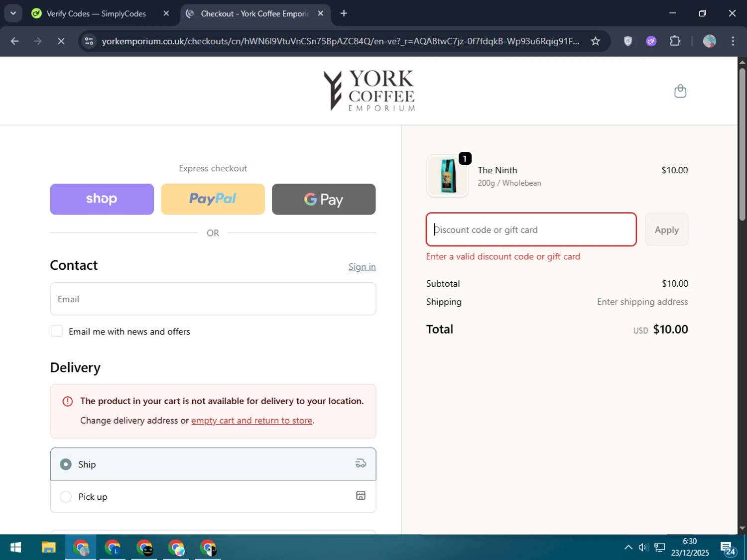
Task: Select the Pick up delivery option
Action: pos(213,496)
